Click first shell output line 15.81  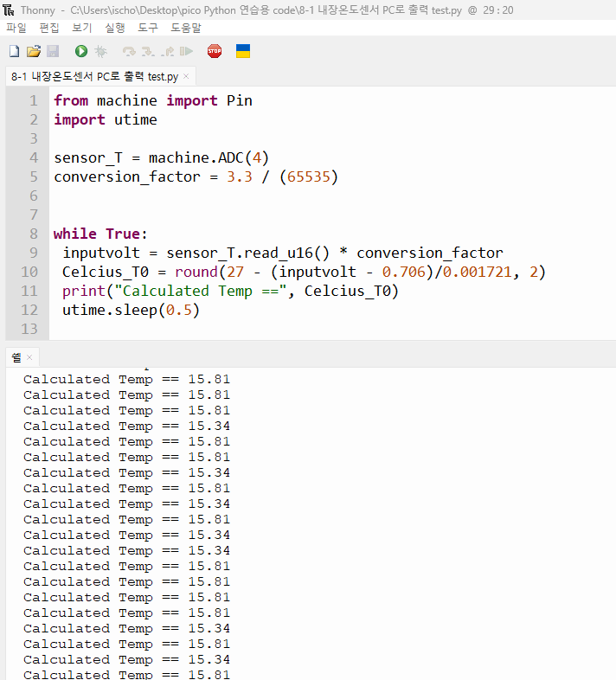[126, 380]
